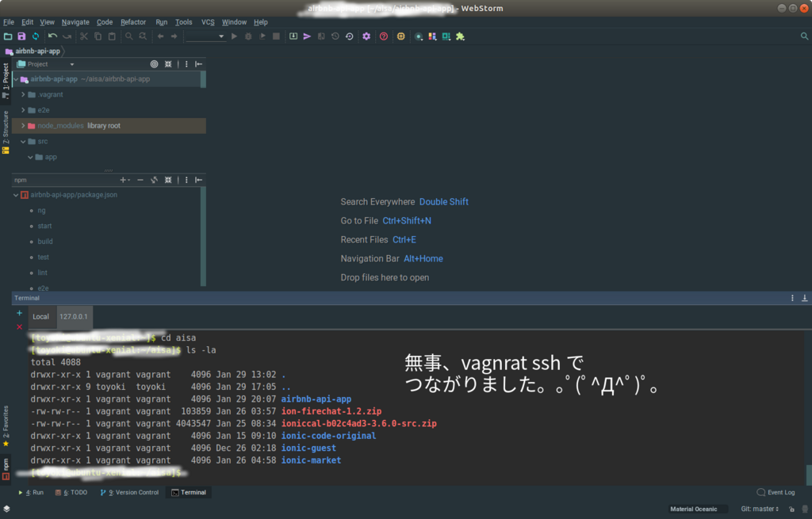Hide the npm panel with arrow icon
The image size is (812, 519).
[x=199, y=180]
